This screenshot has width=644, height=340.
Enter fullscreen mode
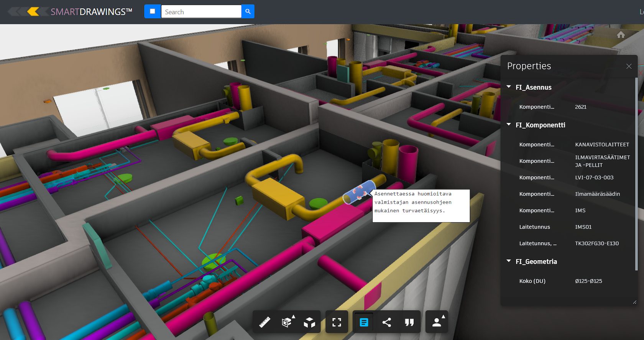(337, 322)
